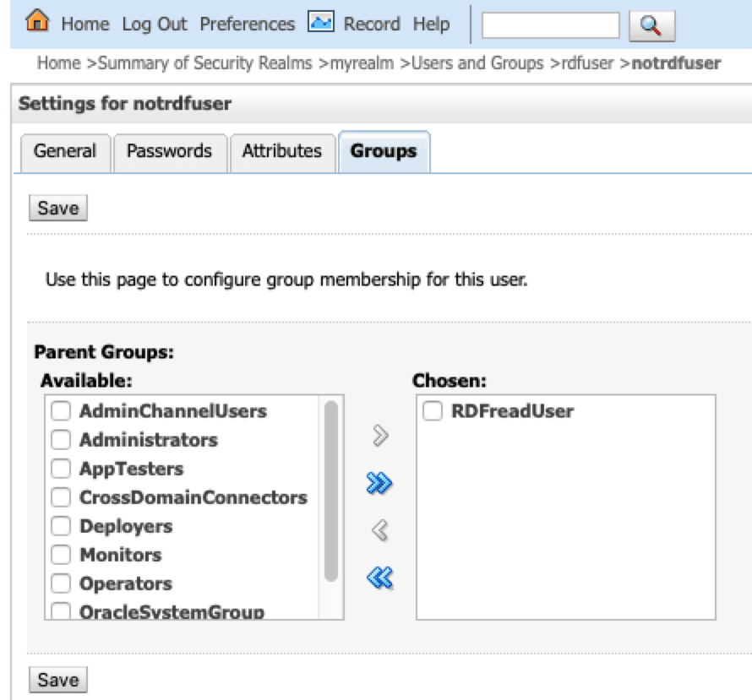This screenshot has height=700, width=752.
Task: Remove all groups from Chosen list
Action: [x=380, y=578]
